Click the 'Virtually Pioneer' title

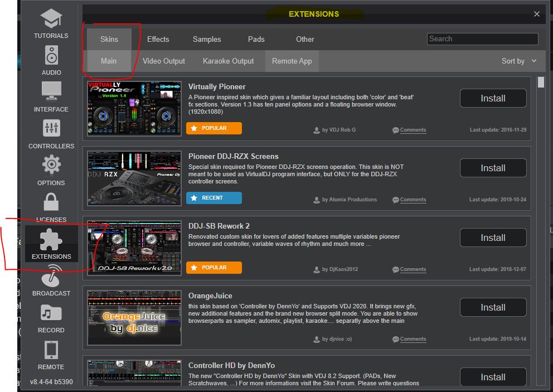click(217, 87)
